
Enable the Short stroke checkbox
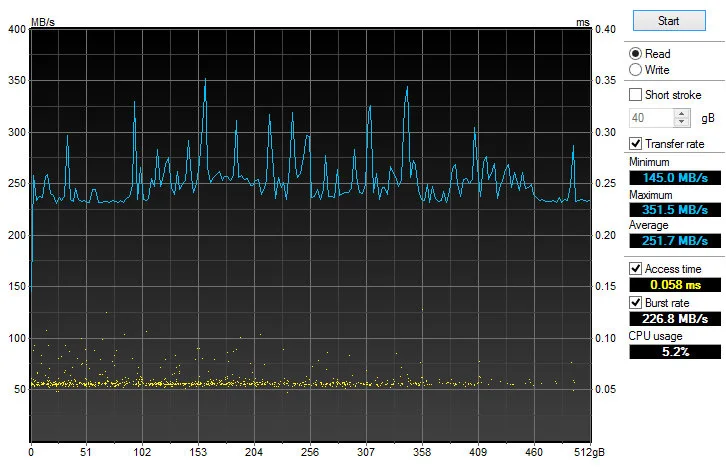point(635,95)
